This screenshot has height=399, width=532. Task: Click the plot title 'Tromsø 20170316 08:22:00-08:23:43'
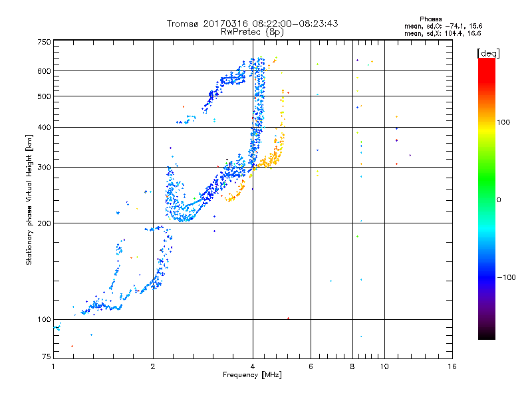click(x=252, y=23)
